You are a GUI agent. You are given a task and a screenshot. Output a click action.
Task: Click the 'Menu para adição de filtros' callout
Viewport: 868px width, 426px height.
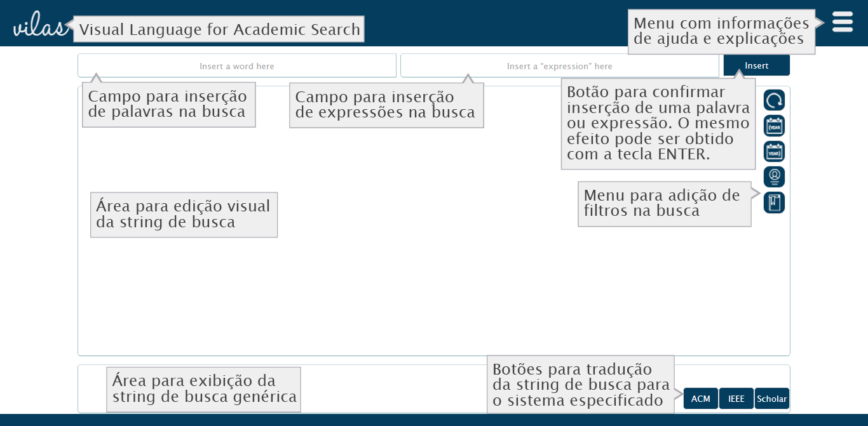[664, 203]
